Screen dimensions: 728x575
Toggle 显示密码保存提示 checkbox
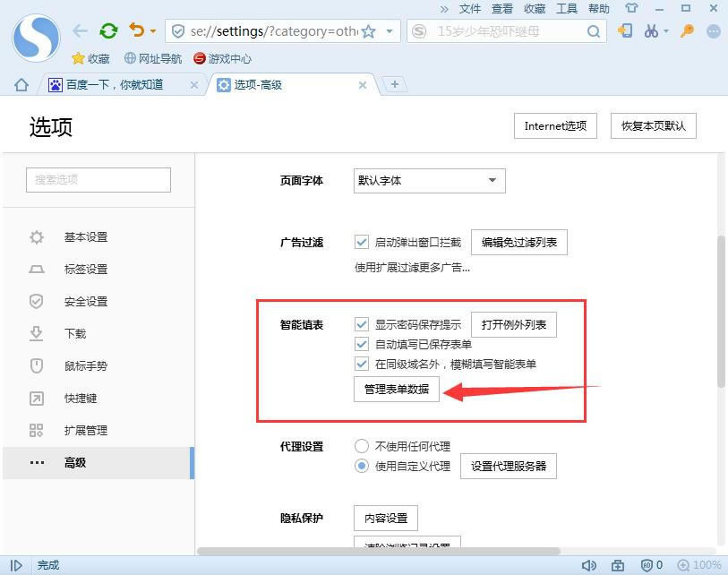(x=362, y=324)
